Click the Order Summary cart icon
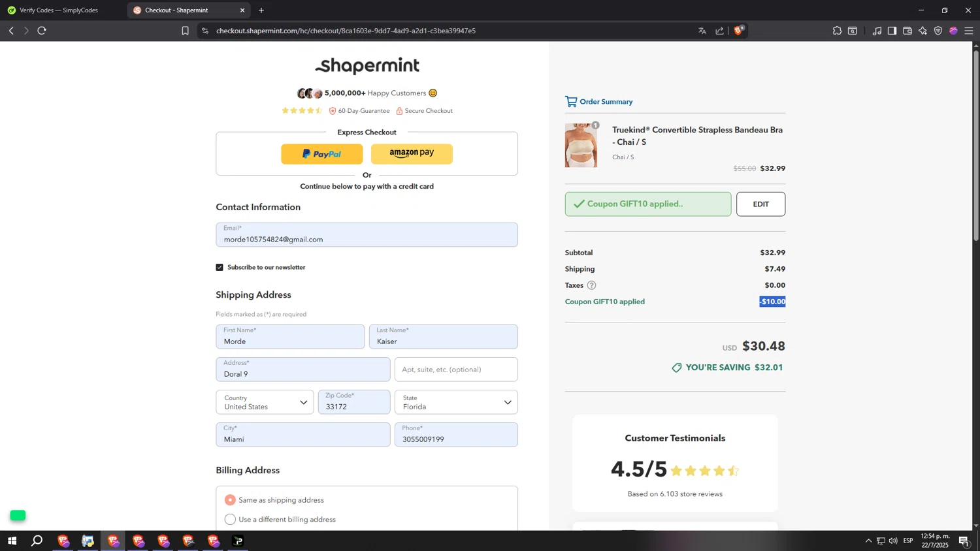This screenshot has width=980, height=551. [571, 101]
